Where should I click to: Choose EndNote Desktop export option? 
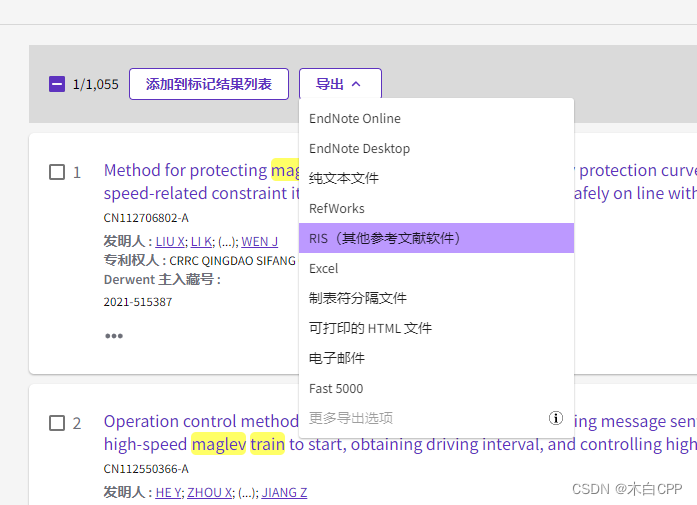pyautogui.click(x=436, y=148)
